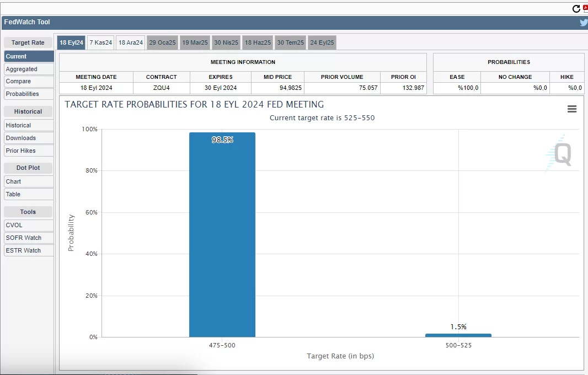
Task: Select the 7 Kas24 meeting tab
Action: click(100, 43)
